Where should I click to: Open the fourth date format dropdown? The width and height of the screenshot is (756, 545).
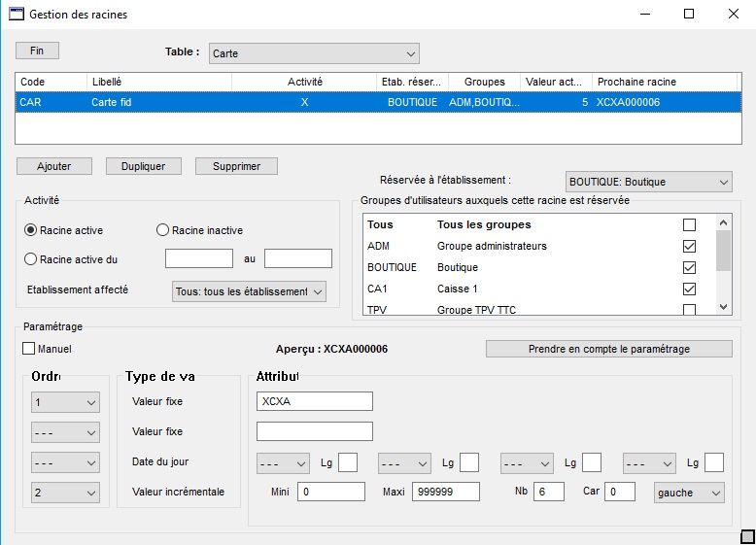tap(649, 463)
